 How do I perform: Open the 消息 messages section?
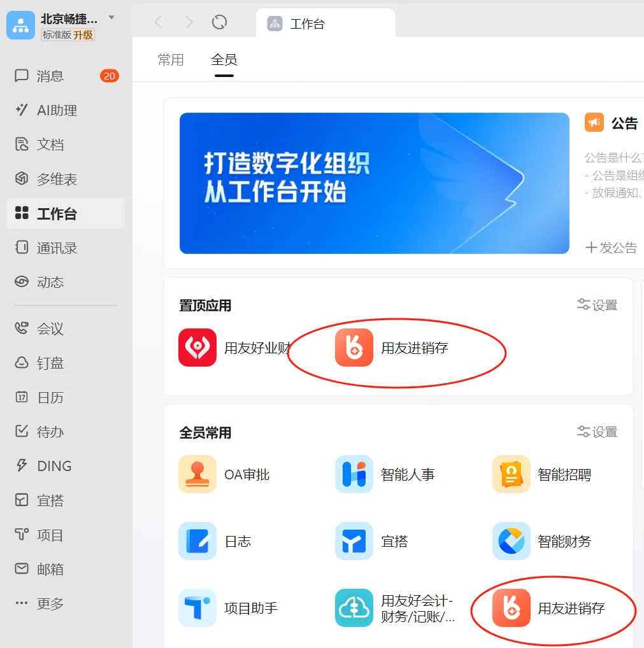click(66, 76)
